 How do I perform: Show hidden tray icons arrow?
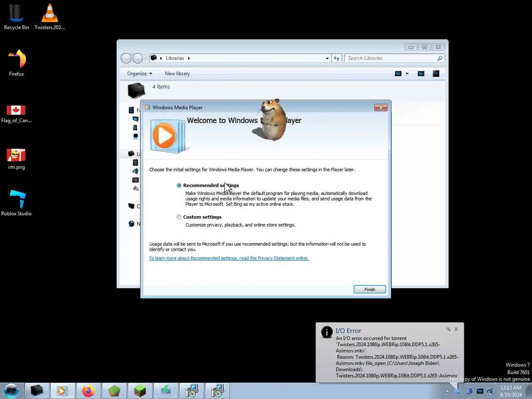[447, 391]
